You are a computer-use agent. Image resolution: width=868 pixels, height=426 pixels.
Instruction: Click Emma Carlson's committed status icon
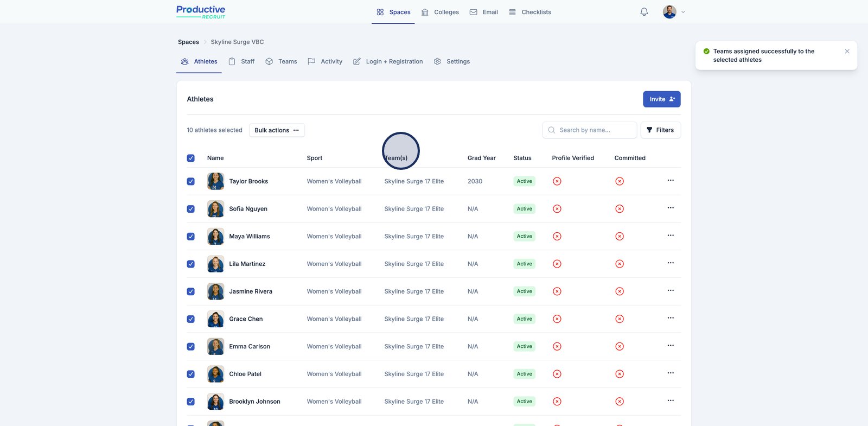click(x=620, y=347)
